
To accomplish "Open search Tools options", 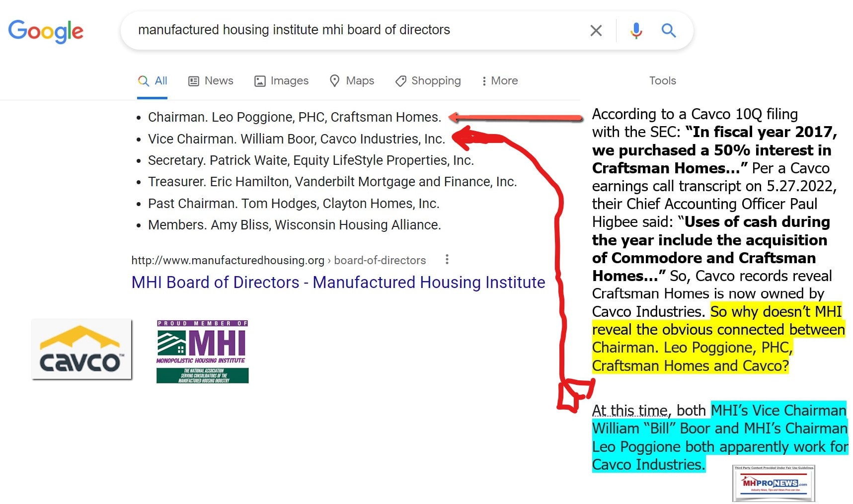I will [662, 81].
